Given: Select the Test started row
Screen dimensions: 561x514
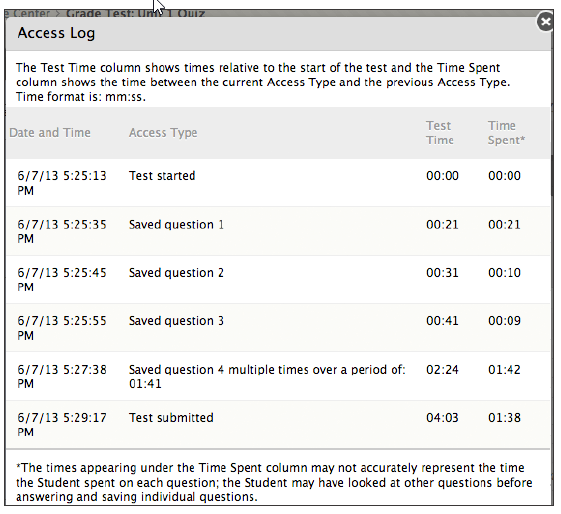Looking at the screenshot, I should [x=278, y=182].
